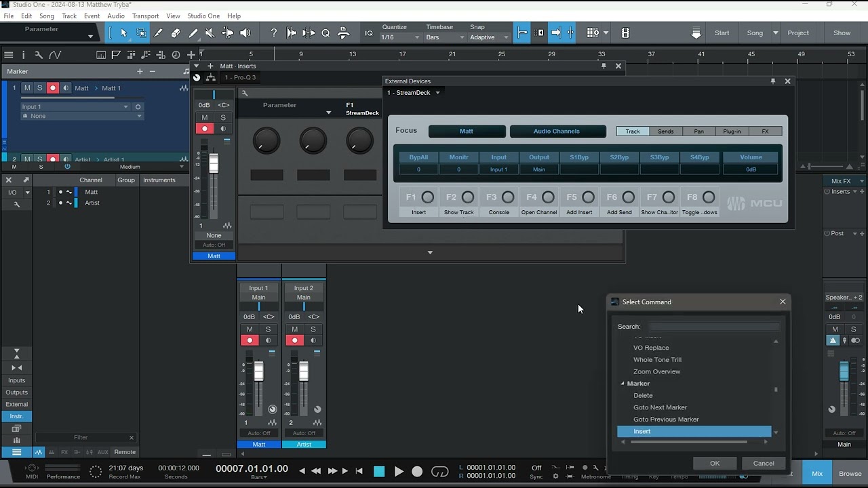Click the Audio Channels button
Image resolution: width=868 pixels, height=488 pixels.
(x=557, y=131)
